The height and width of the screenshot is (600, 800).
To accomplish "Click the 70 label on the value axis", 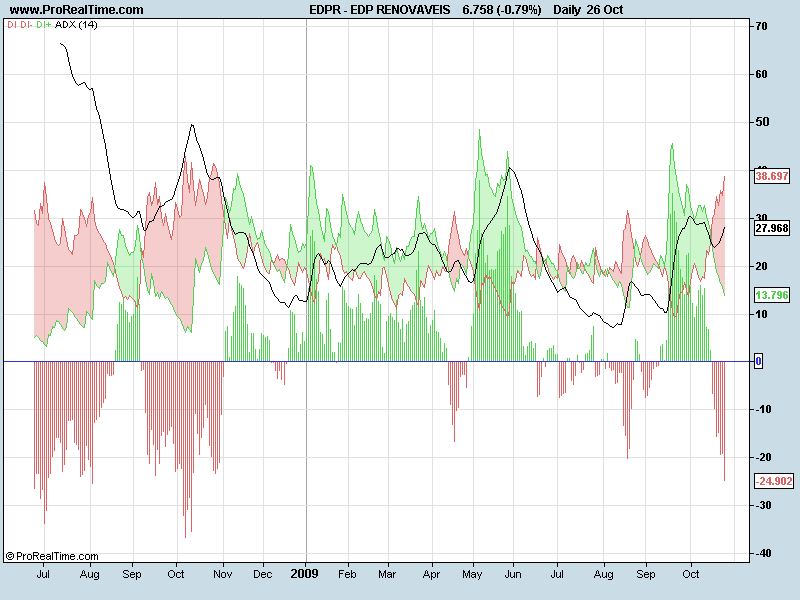I will click(x=761, y=26).
